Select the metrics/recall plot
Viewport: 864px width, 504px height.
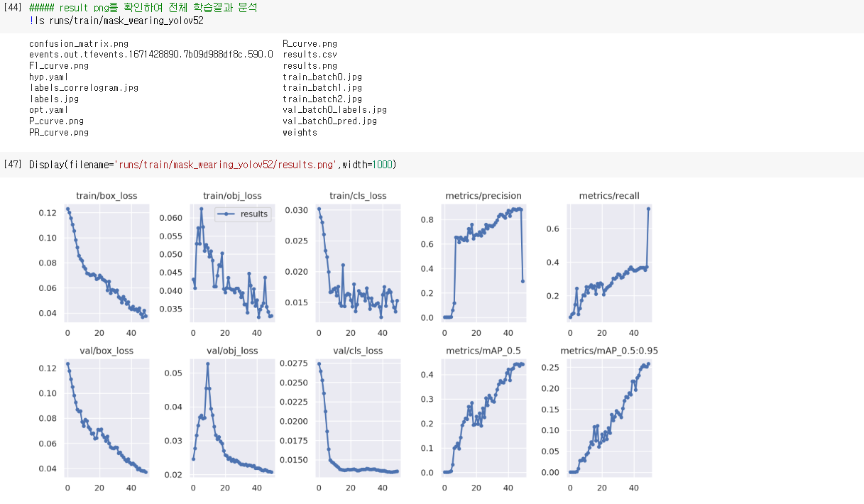coord(608,263)
